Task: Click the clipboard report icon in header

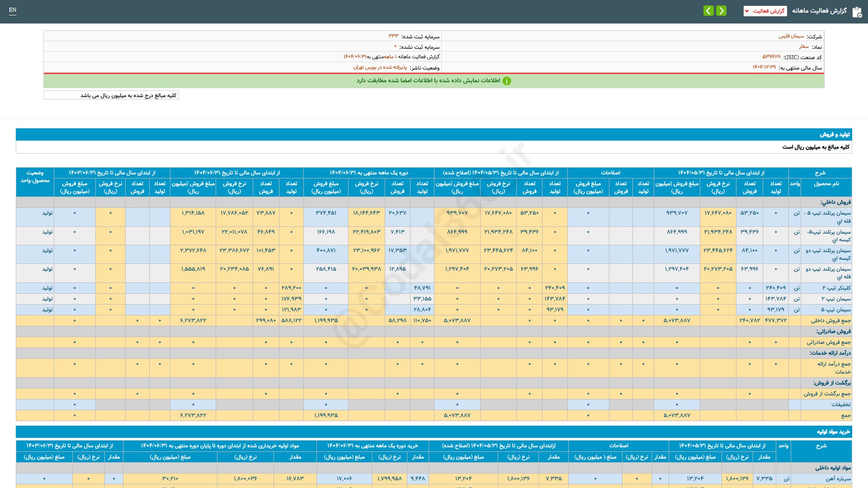Action: (x=857, y=11)
